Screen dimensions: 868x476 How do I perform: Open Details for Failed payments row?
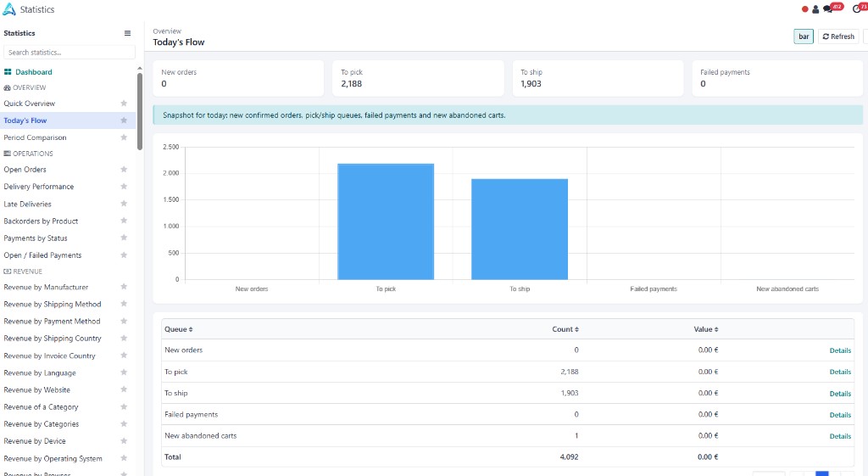click(840, 415)
